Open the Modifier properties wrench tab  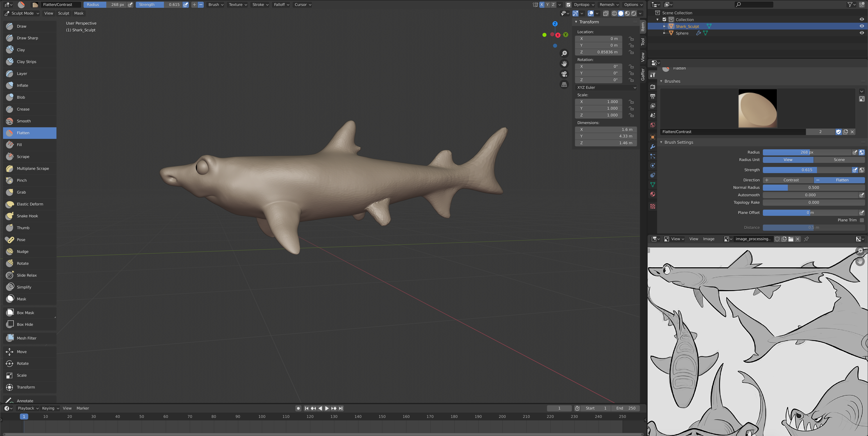point(653,147)
